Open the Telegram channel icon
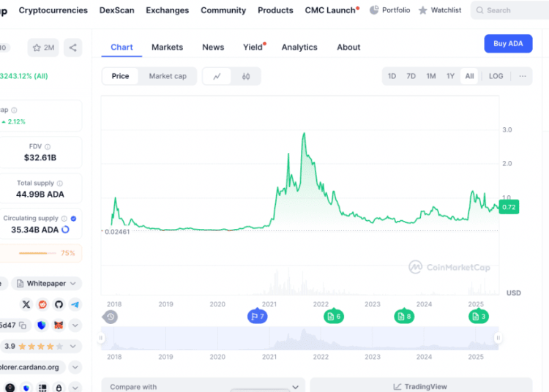The image size is (549, 392). pyautogui.click(x=75, y=304)
